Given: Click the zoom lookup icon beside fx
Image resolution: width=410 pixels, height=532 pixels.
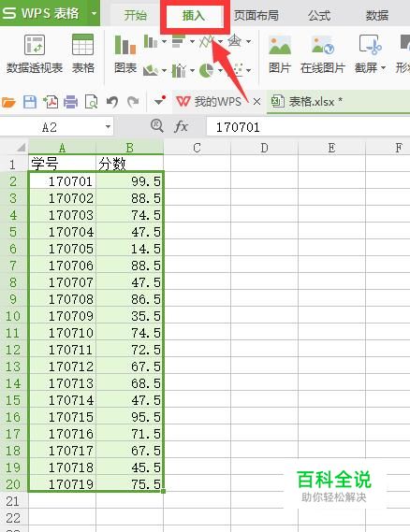Looking at the screenshot, I should pyautogui.click(x=157, y=126).
